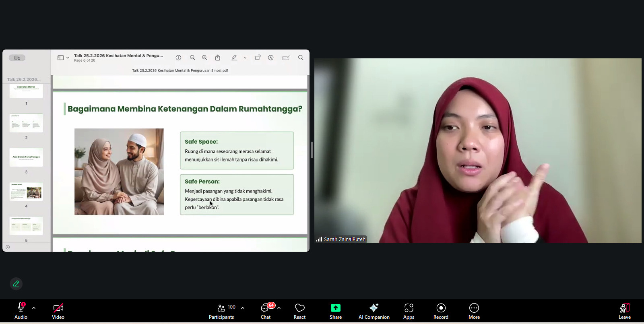Image resolution: width=644 pixels, height=324 pixels.
Task: Click the green Share screen button
Action: [x=335, y=311]
